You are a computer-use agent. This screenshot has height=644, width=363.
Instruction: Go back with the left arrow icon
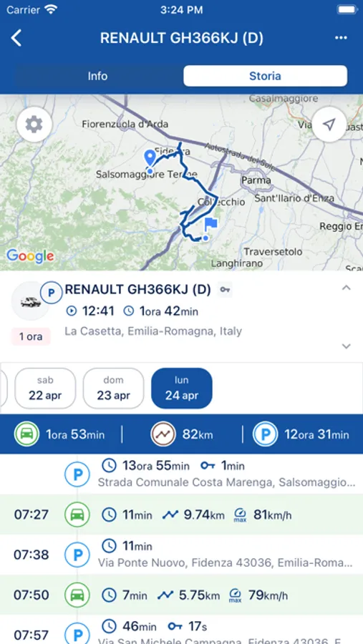coord(16,38)
